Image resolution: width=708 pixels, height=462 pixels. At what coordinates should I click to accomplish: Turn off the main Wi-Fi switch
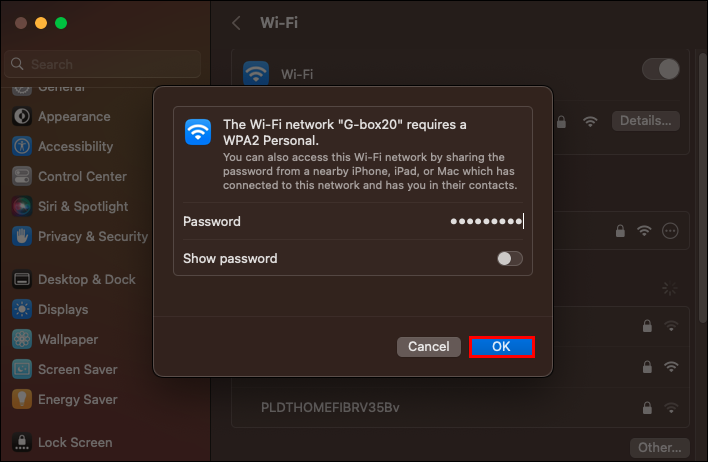660,69
